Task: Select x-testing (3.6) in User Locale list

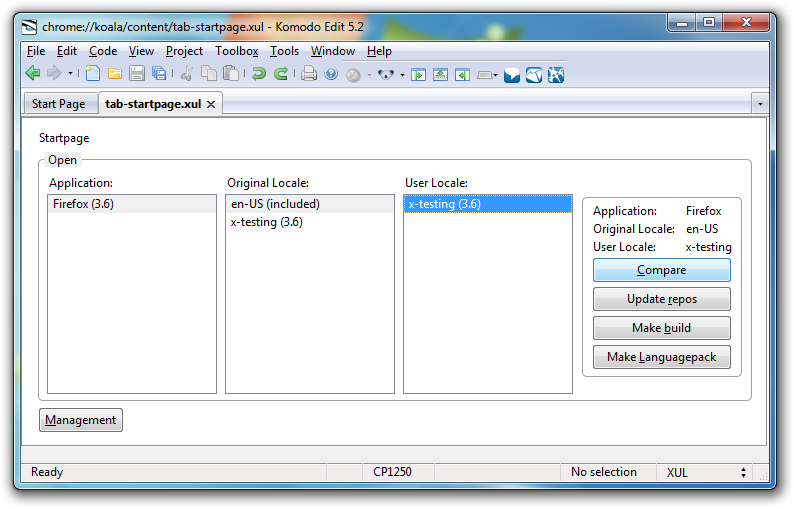Action: [488, 204]
